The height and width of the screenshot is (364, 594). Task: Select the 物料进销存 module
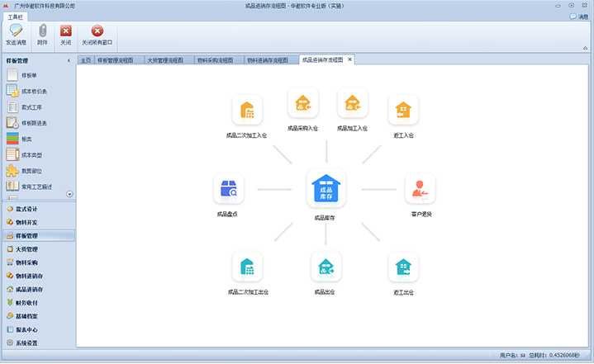pos(39,277)
